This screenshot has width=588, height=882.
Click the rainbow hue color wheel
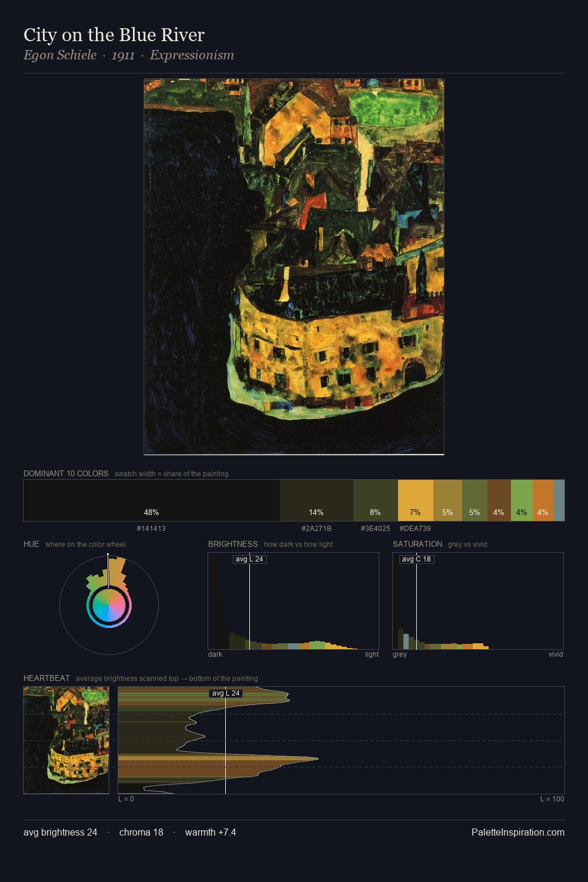(x=109, y=605)
